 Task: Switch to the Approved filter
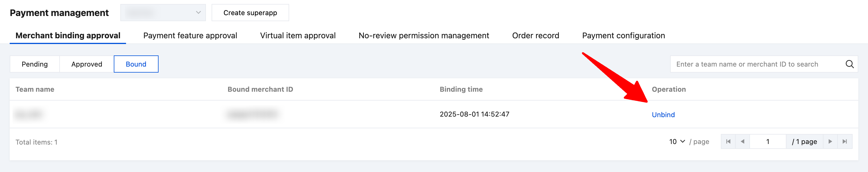click(x=87, y=64)
